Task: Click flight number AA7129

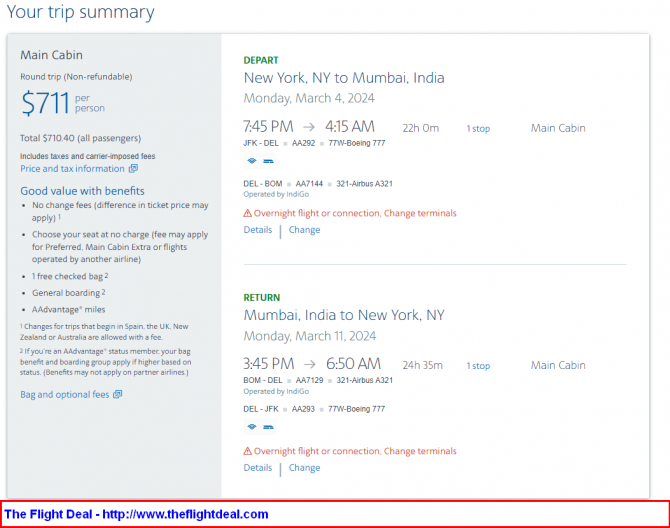Action: [309, 380]
